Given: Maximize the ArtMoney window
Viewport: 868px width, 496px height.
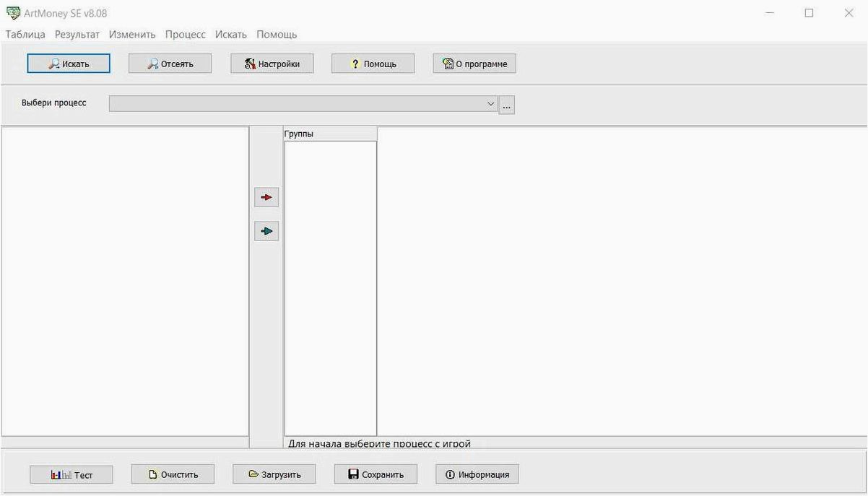Looking at the screenshot, I should [x=809, y=13].
